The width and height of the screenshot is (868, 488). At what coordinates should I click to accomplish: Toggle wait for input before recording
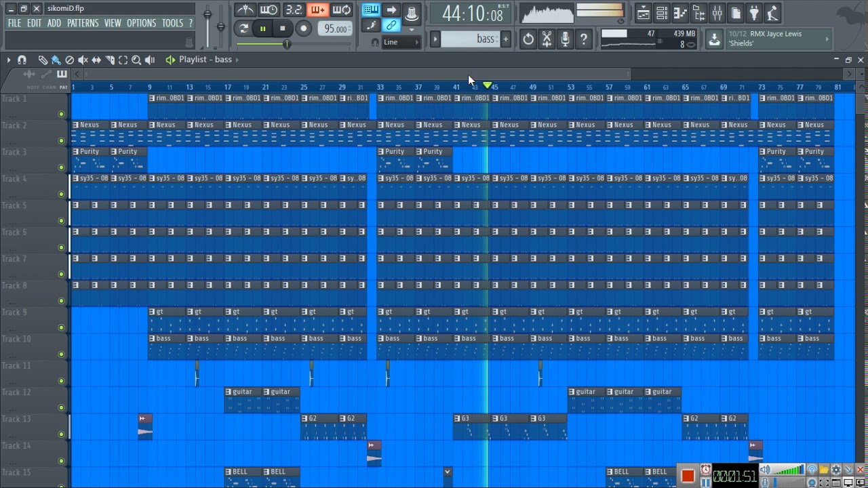269,10
